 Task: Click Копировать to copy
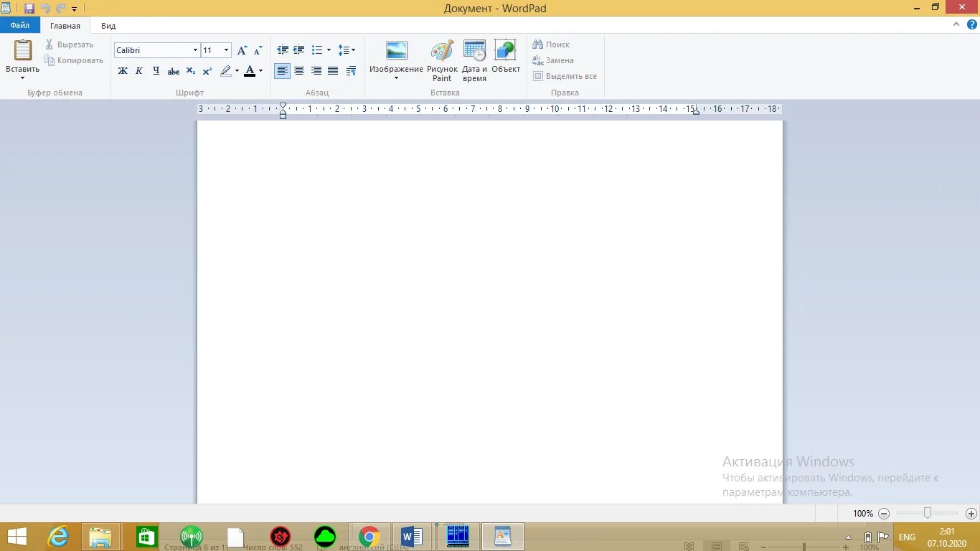(x=74, y=60)
